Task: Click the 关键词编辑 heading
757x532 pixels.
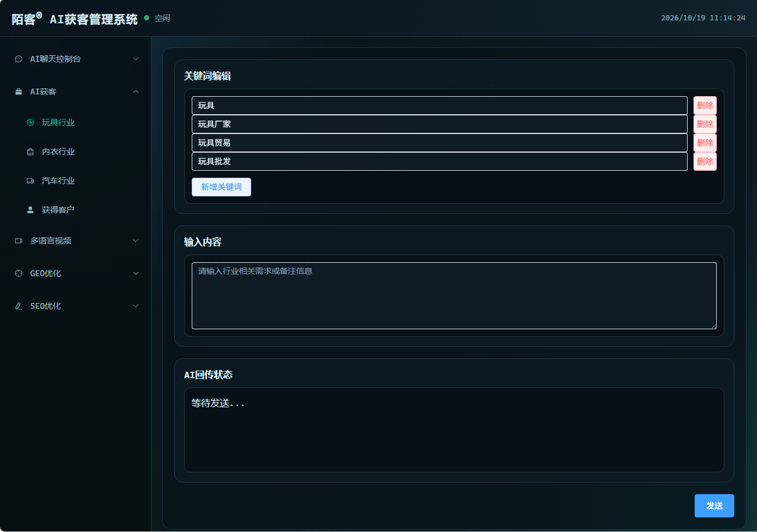Action: (207, 76)
